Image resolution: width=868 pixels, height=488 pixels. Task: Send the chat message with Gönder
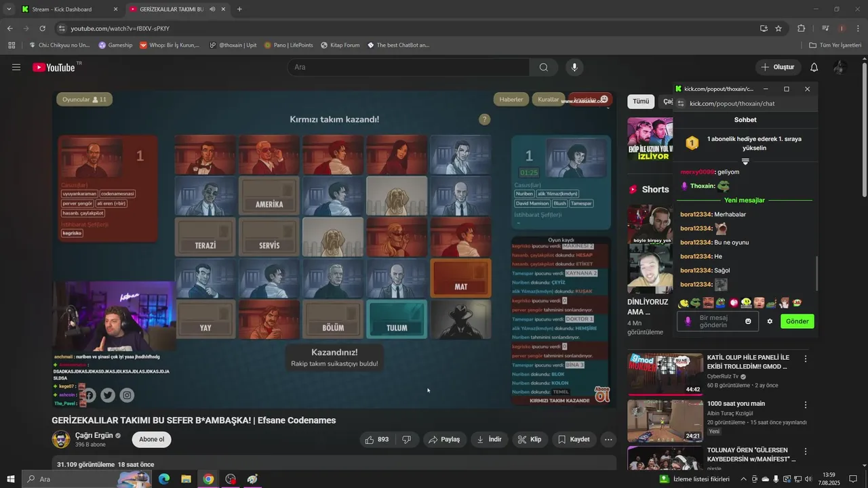coord(797,321)
